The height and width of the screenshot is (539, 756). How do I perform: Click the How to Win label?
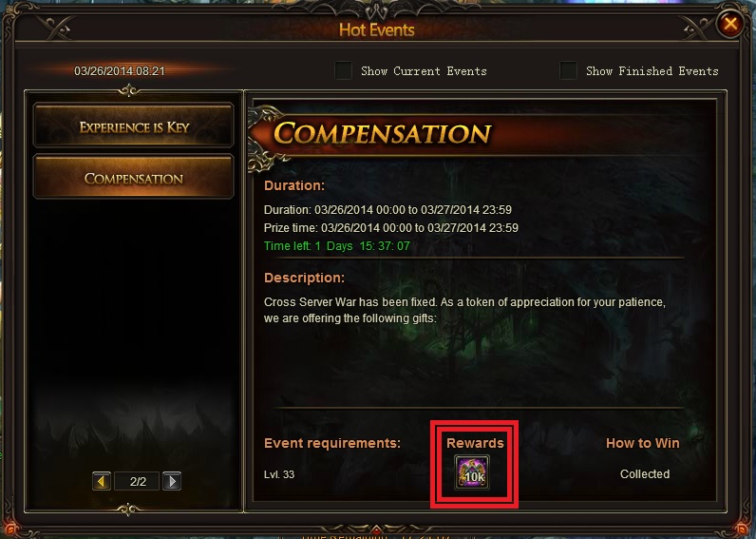tap(643, 443)
